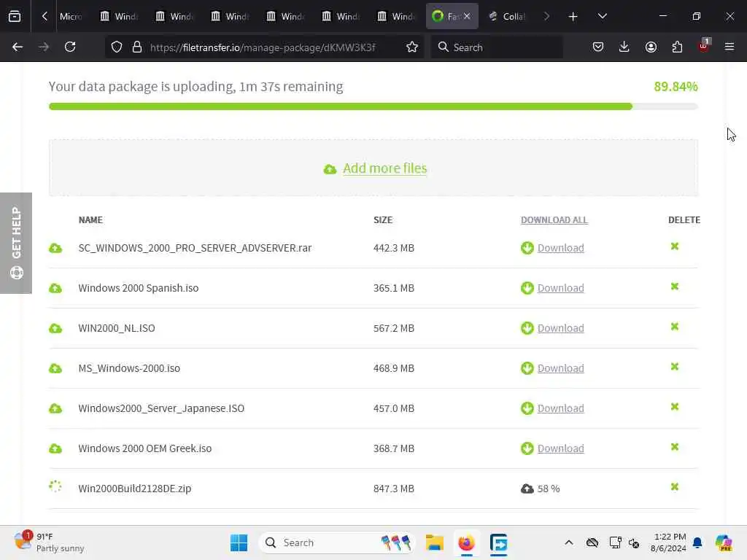Click the 442.3 MB size value
Screen dimensions: 747x560
(393, 248)
